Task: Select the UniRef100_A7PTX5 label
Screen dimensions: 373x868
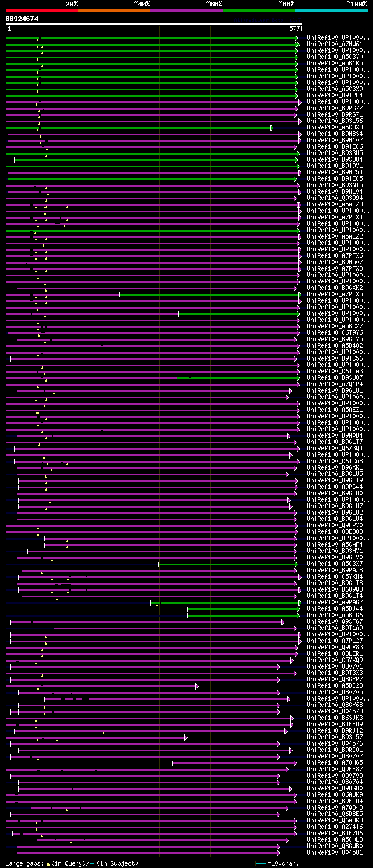Action: [x=335, y=295]
